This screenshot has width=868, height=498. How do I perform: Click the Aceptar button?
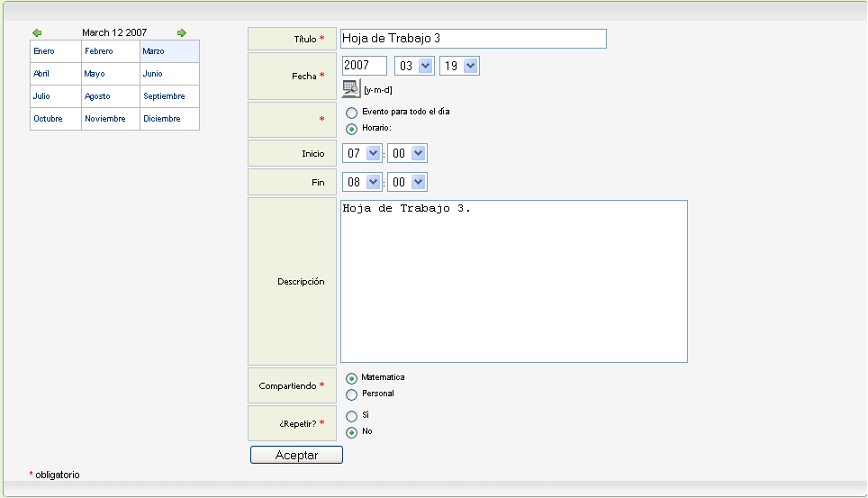(297, 455)
